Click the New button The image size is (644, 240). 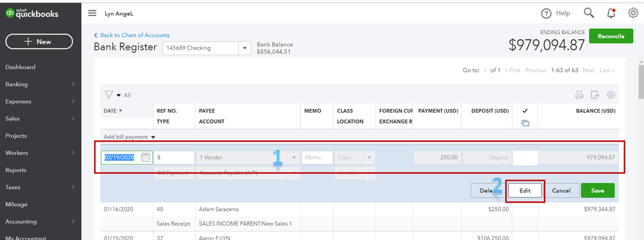(39, 41)
